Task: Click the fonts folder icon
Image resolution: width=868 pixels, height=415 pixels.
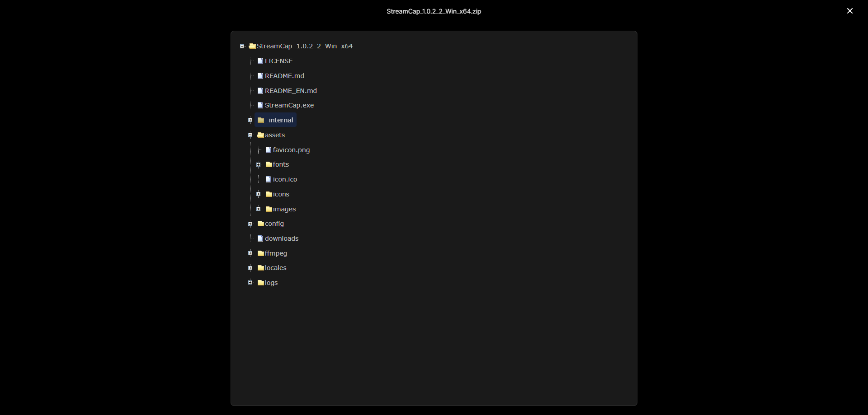Action: tap(269, 164)
